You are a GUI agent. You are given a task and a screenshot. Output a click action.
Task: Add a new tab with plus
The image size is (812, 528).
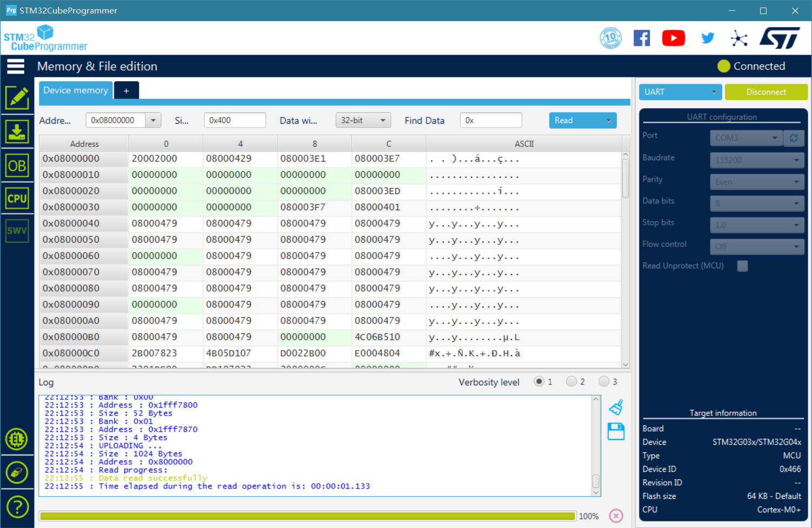coord(127,91)
